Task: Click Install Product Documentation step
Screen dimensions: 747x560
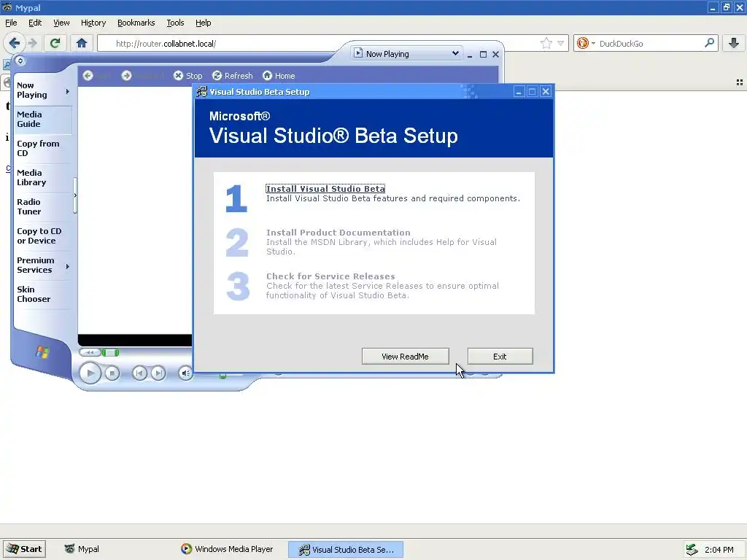Action: click(338, 233)
